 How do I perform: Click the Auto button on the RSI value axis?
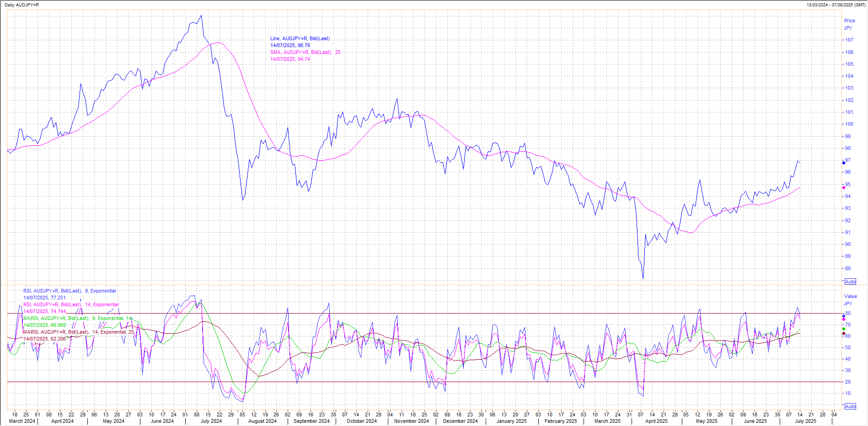[850, 406]
